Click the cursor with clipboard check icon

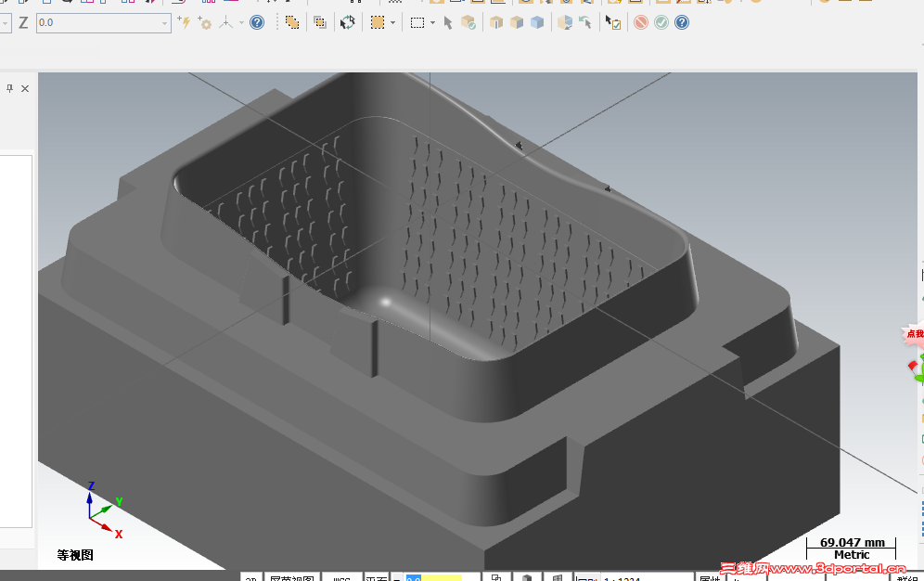click(613, 22)
